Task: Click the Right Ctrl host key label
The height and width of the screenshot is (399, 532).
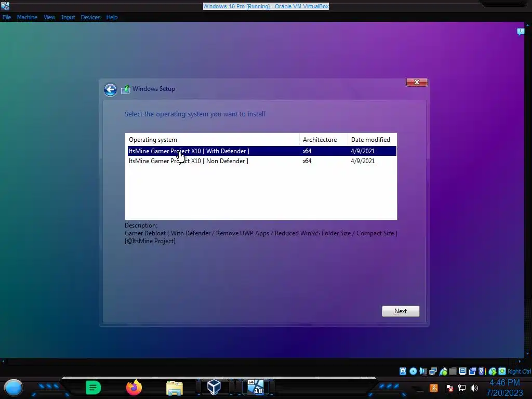Action: (519, 371)
